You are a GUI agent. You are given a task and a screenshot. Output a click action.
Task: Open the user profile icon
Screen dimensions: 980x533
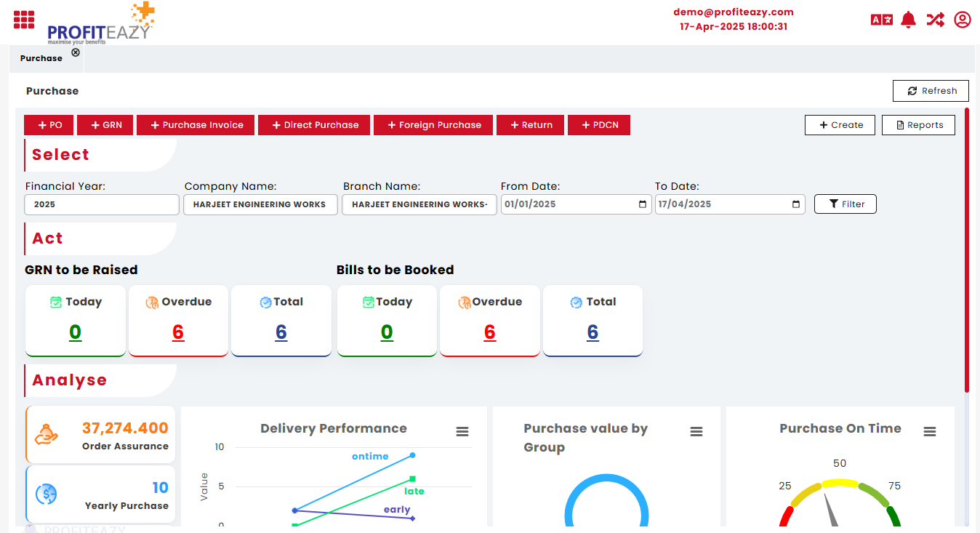pos(963,20)
